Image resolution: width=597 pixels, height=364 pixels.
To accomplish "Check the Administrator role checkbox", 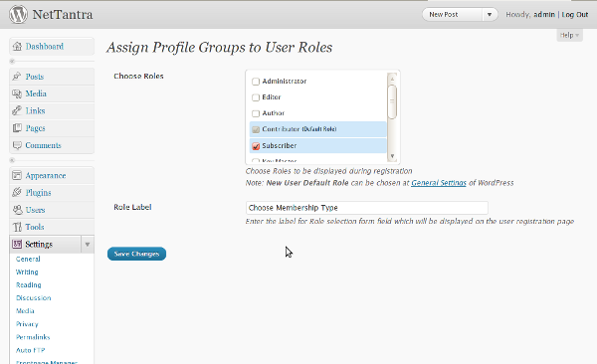I will (x=256, y=82).
